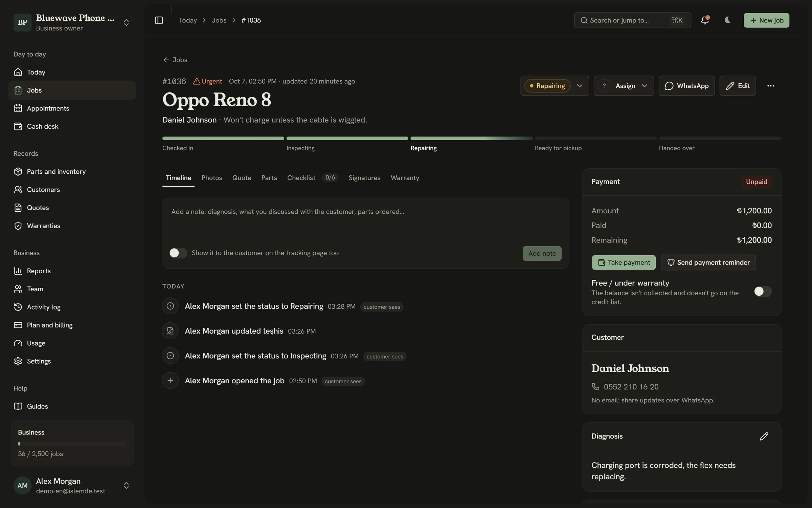Edit diagnosis with the pencil icon
The image size is (812, 508).
click(x=764, y=436)
